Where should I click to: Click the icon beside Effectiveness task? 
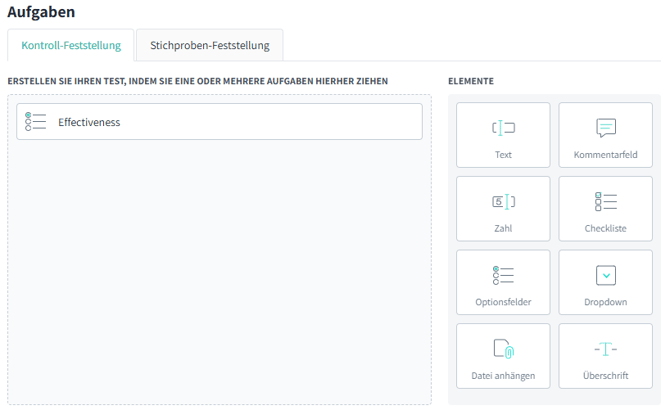[x=36, y=122]
